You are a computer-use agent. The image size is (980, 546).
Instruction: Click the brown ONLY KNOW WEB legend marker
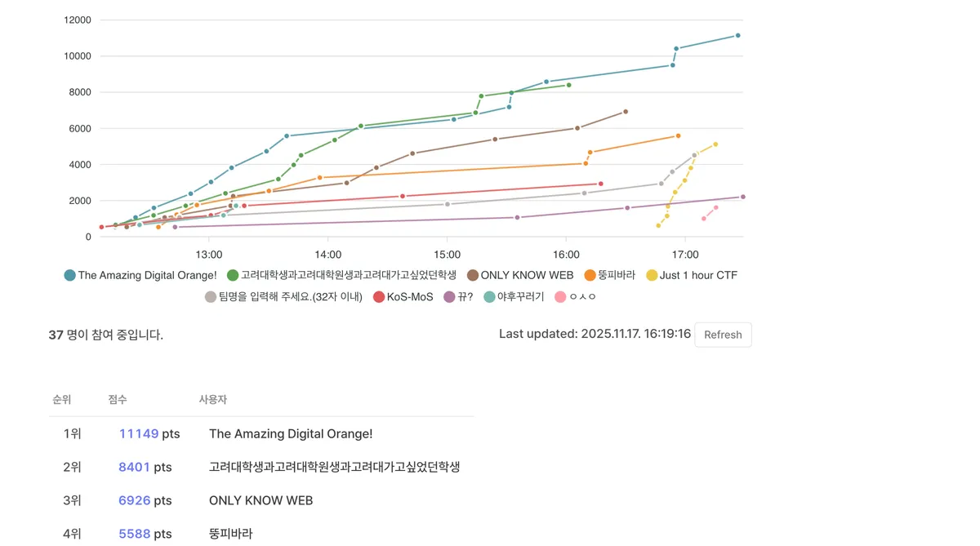pyautogui.click(x=472, y=275)
